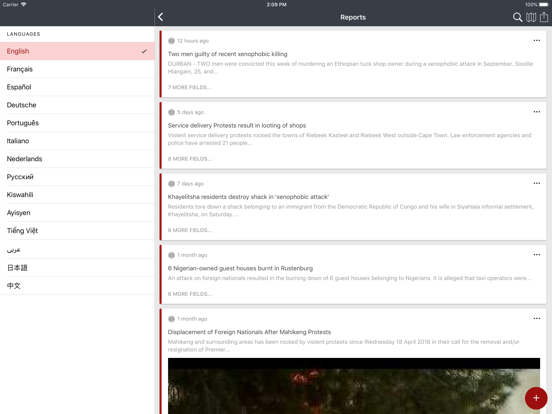The width and height of the screenshot is (552, 414).
Task: Tap the red add report plus button
Action: 536,398
